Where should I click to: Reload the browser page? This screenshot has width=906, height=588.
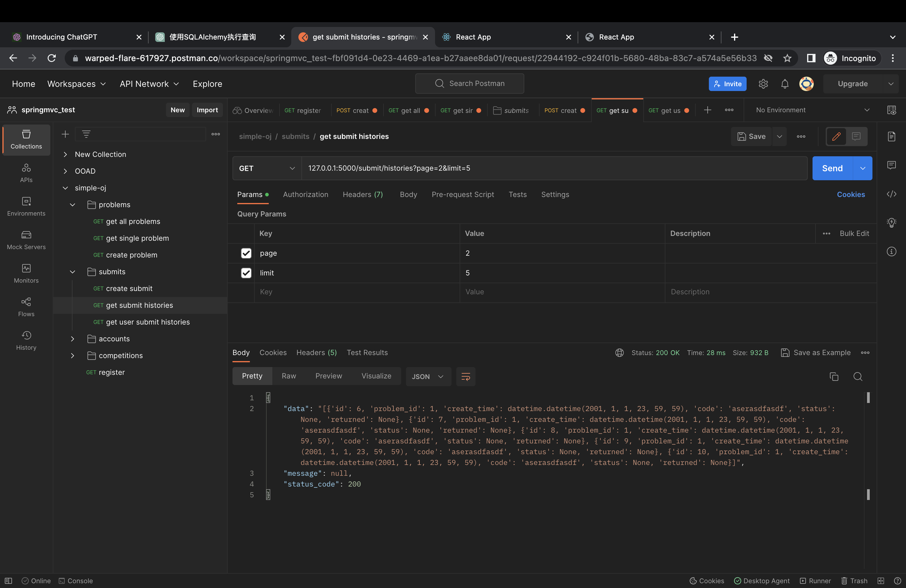pyautogui.click(x=52, y=58)
